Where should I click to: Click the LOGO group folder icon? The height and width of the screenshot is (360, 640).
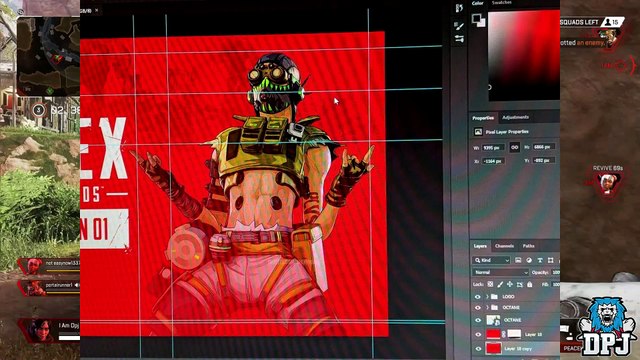494,296
